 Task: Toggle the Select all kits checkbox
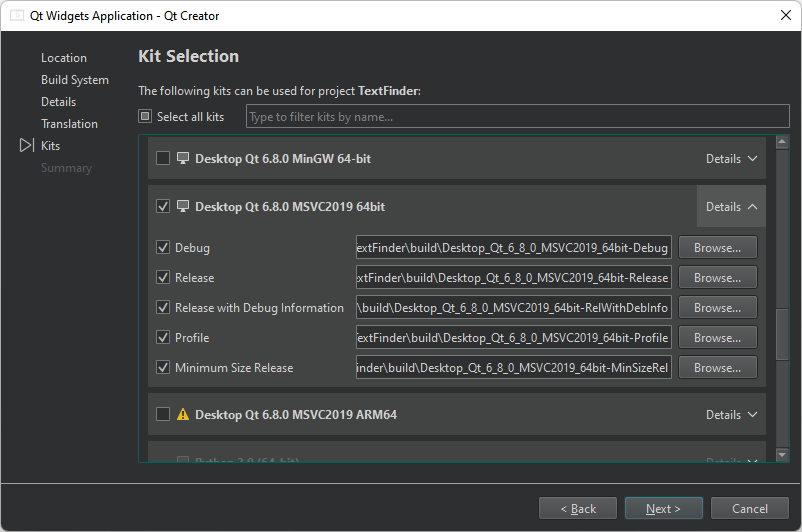(145, 117)
